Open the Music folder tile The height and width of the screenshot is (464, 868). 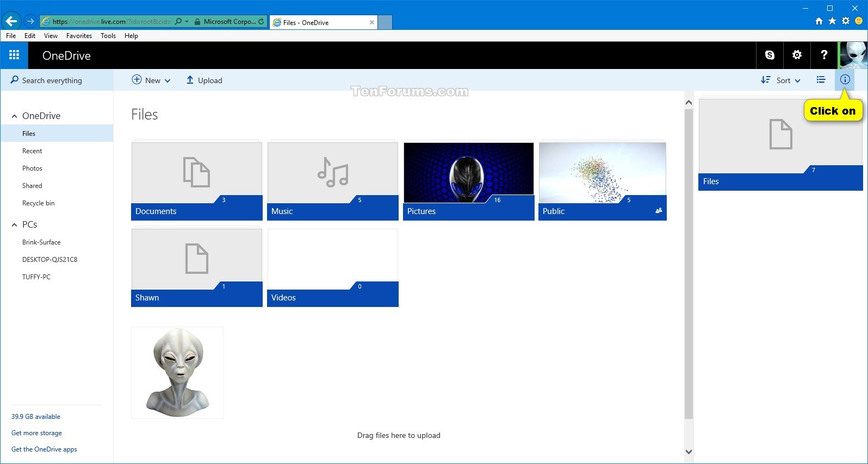point(333,181)
